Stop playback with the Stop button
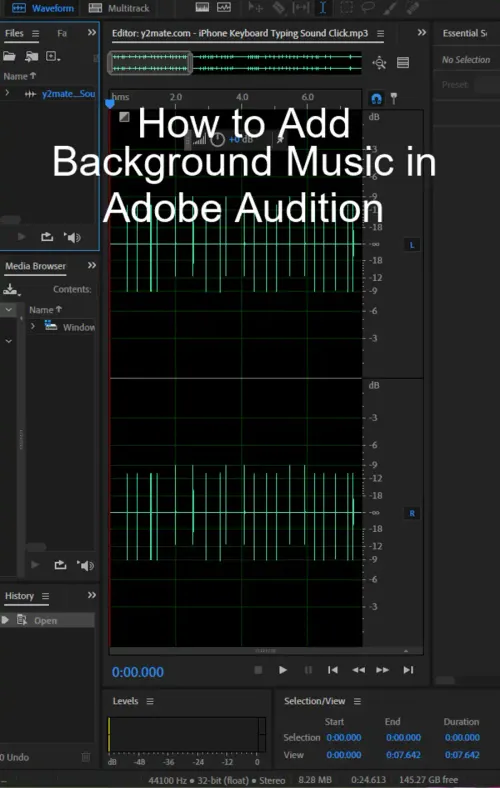This screenshot has width=500, height=788. click(x=258, y=670)
